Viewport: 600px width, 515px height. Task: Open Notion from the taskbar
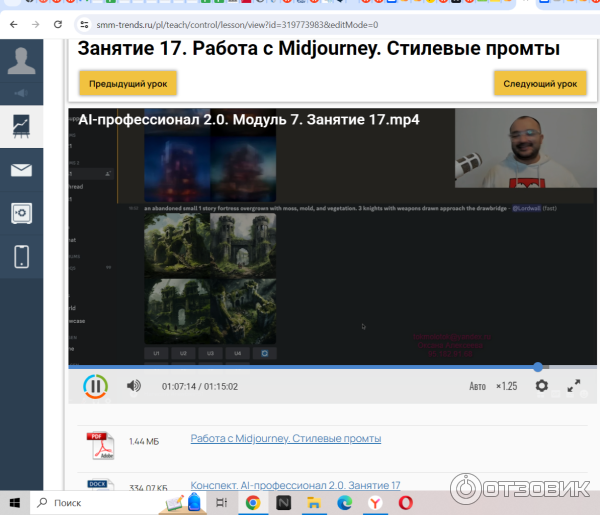284,503
